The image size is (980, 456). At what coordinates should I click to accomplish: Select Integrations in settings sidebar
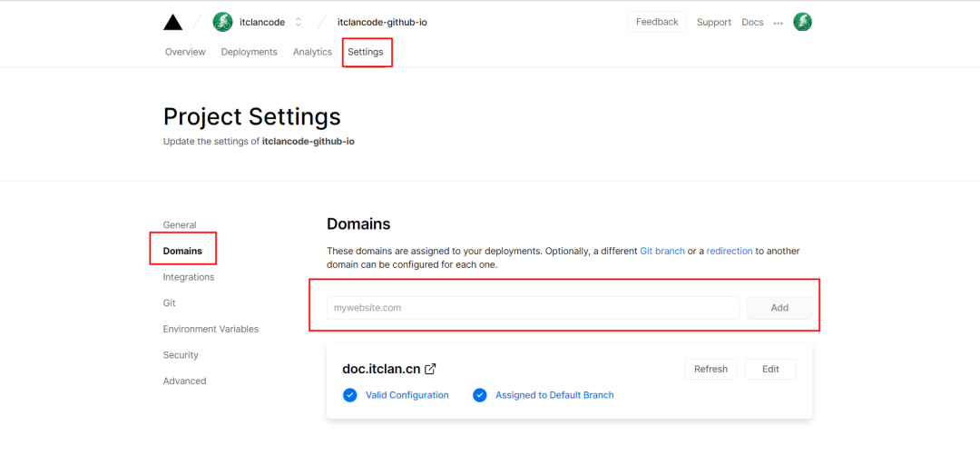(189, 276)
